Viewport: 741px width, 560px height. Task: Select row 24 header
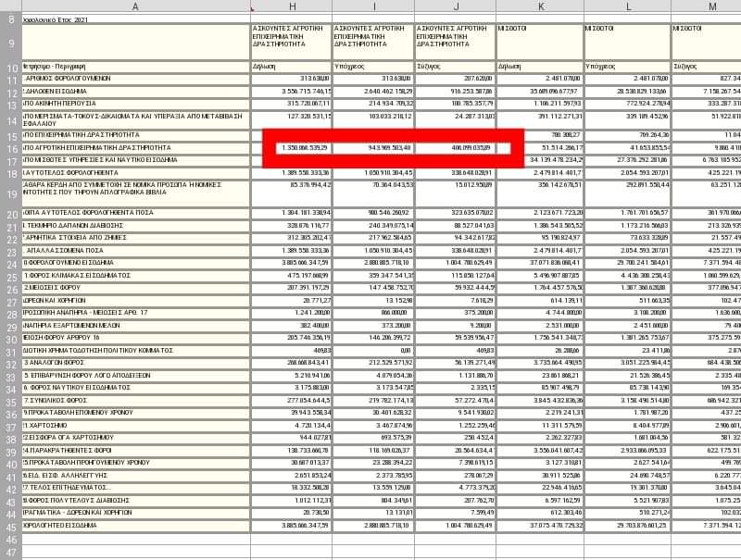11,264
